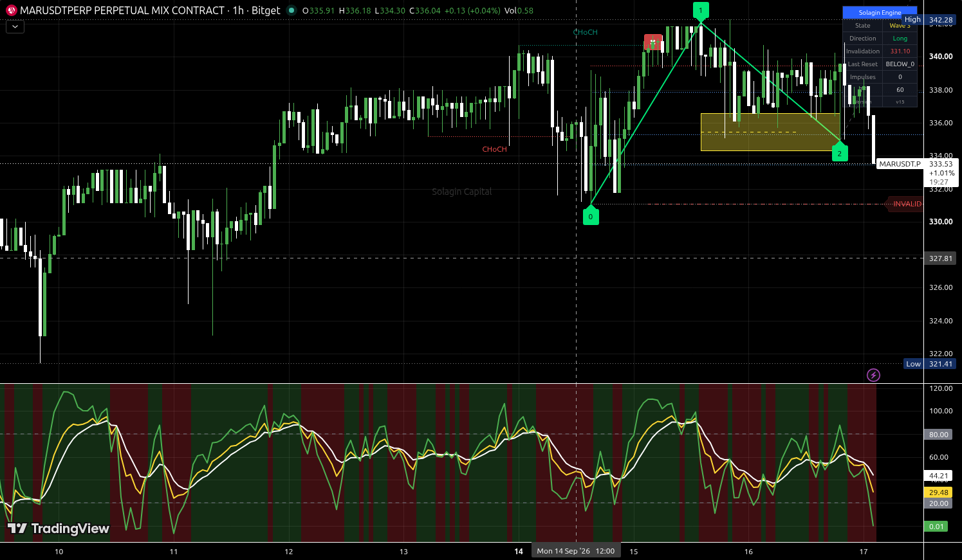Click the 80.00 indicator level label
This screenshot has width=962, height=560.
tap(938, 435)
